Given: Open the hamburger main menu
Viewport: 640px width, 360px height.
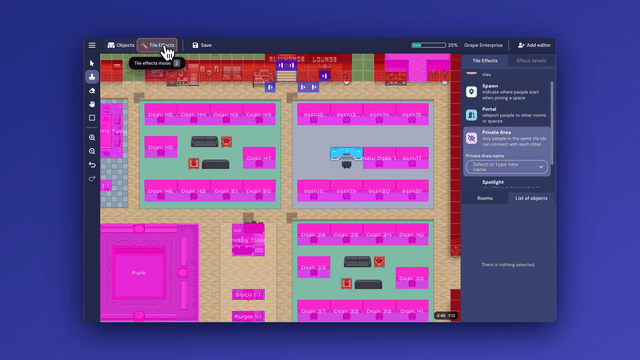Looking at the screenshot, I should coord(92,45).
